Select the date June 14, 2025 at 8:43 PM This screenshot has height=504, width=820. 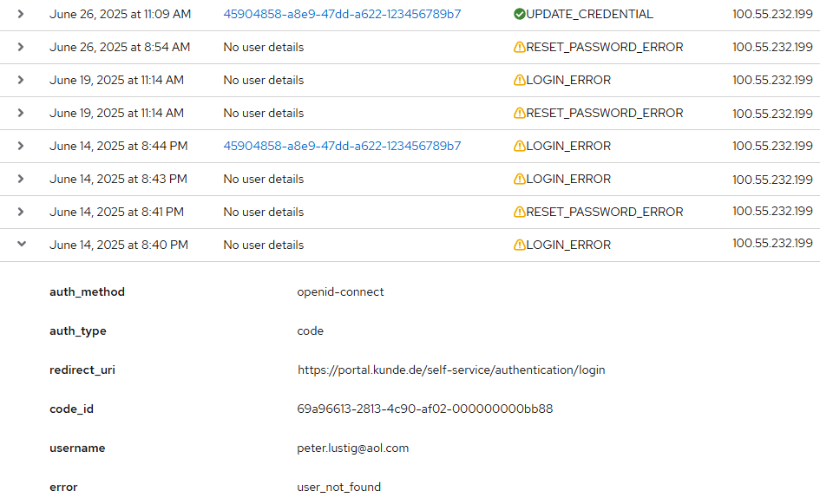click(x=118, y=179)
